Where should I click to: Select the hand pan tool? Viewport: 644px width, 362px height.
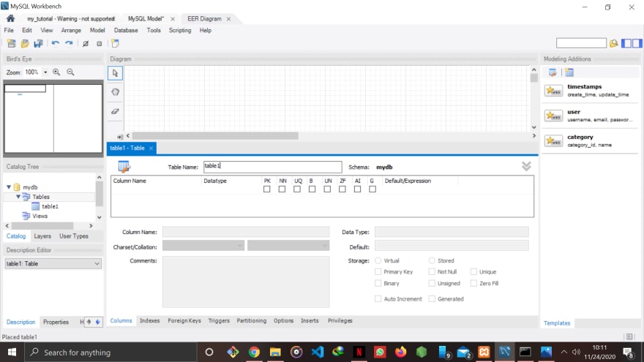coord(115,92)
